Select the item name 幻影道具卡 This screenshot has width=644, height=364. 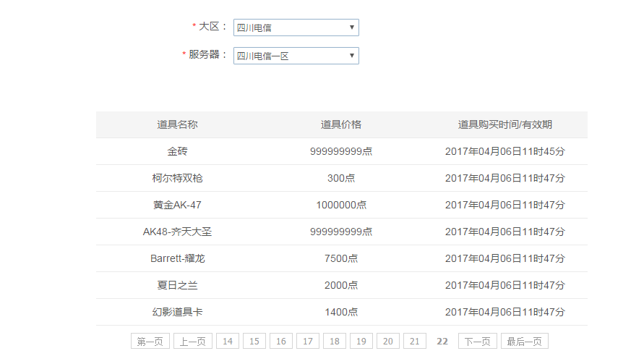177,312
